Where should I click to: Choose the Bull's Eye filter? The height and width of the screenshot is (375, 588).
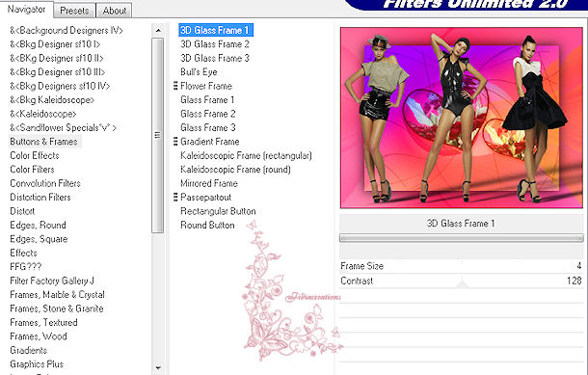click(199, 71)
